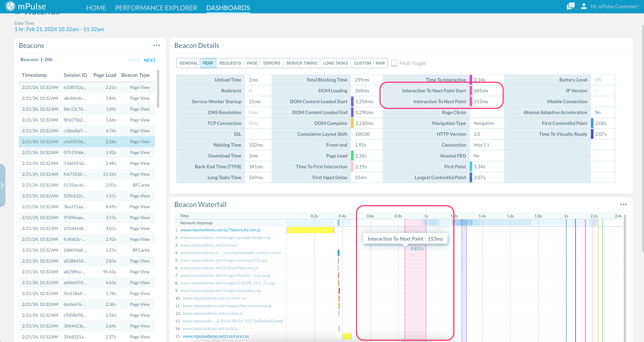Click the user profile icon near greeting

tap(584, 6)
